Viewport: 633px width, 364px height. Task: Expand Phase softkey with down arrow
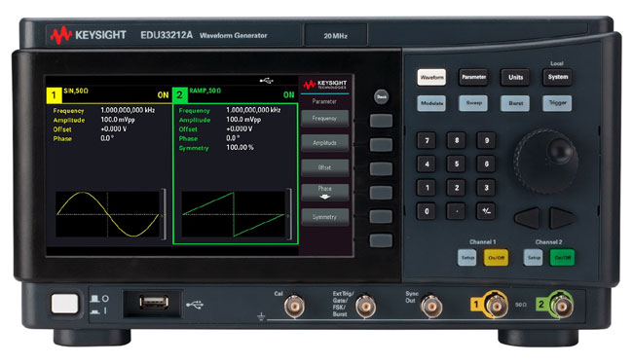[x=324, y=192]
